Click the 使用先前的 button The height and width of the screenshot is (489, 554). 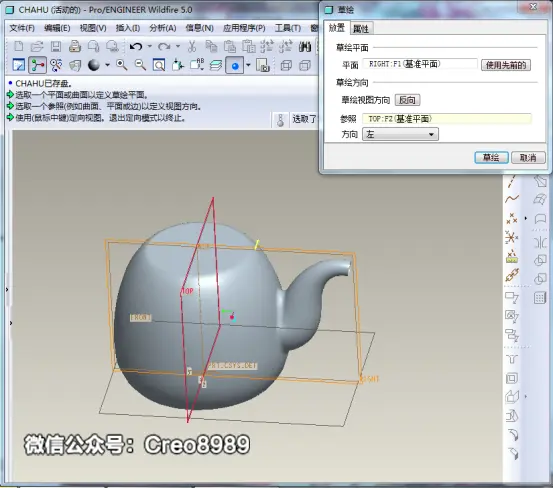[x=506, y=65]
